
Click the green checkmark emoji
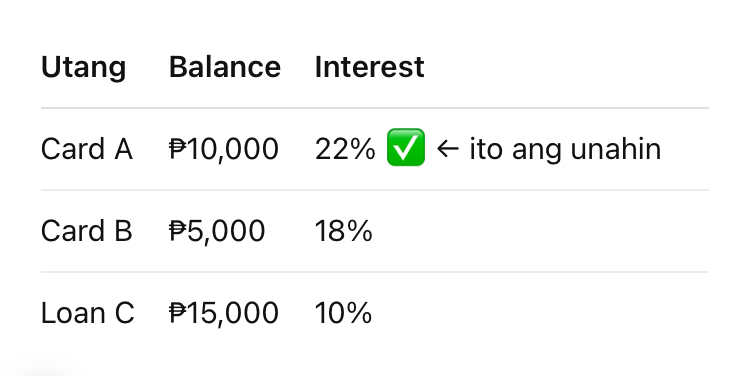pos(406,147)
